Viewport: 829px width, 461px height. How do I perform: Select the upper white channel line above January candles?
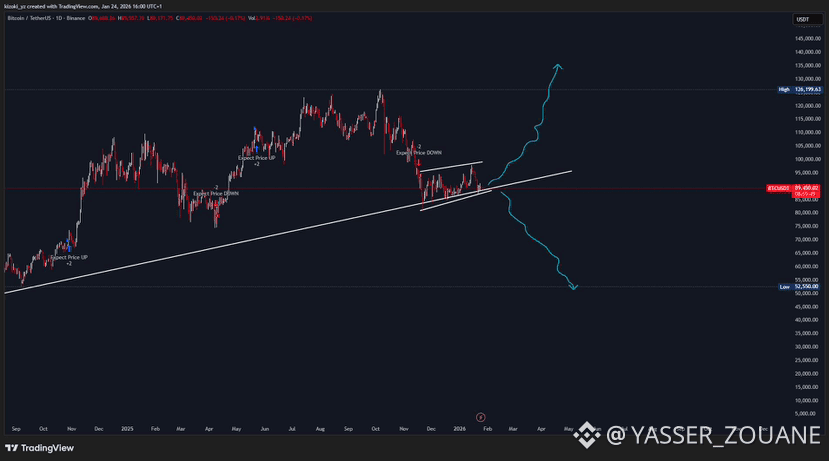pos(452,166)
